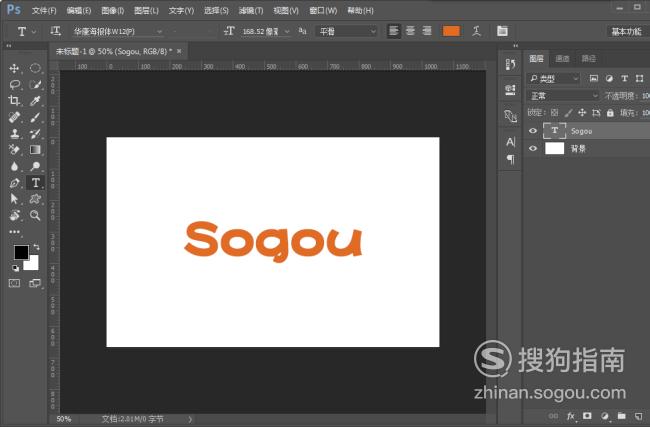
Task: Open the 滤镜(T) menu
Action: 251,11
